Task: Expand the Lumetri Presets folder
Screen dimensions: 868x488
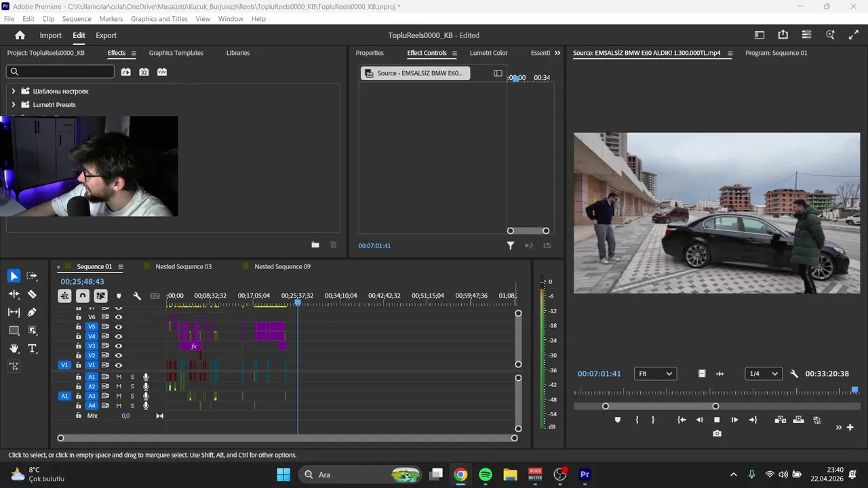Action: [13, 105]
